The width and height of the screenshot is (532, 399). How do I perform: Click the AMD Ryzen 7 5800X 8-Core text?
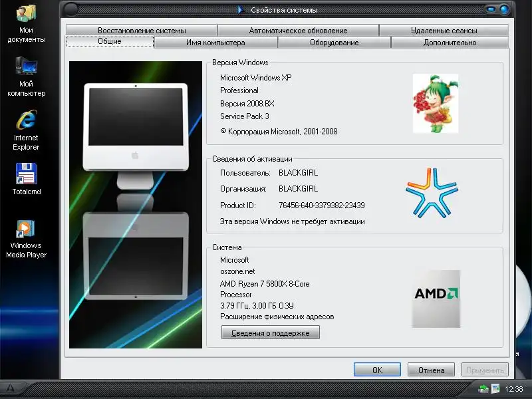[265, 284]
